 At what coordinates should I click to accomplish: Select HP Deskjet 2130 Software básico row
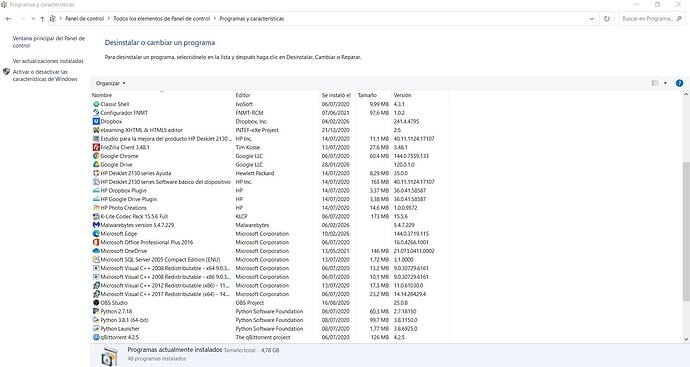(269, 182)
